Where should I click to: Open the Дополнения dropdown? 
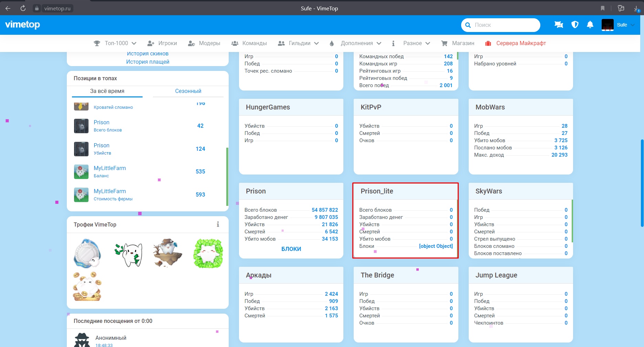point(355,43)
